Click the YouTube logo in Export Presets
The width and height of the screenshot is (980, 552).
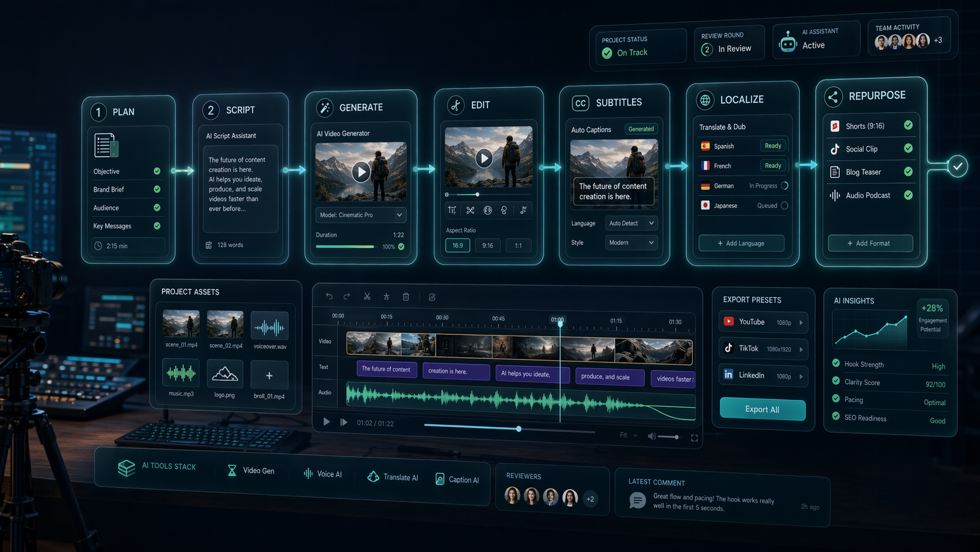click(x=729, y=321)
